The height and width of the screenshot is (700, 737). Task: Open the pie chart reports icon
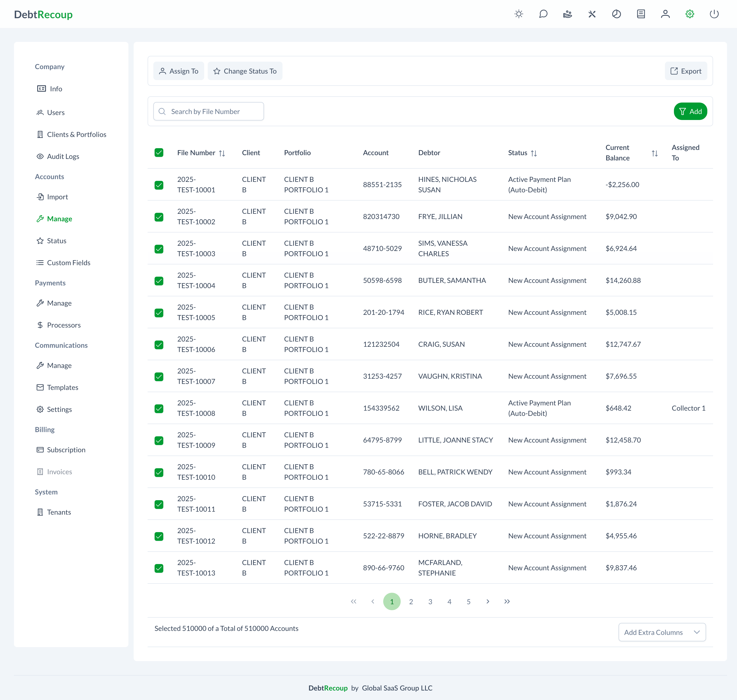616,14
